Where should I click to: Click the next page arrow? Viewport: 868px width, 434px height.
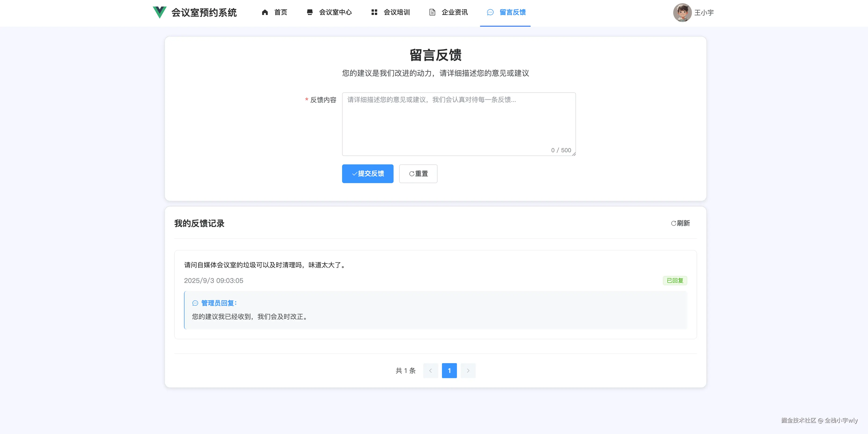pos(468,370)
